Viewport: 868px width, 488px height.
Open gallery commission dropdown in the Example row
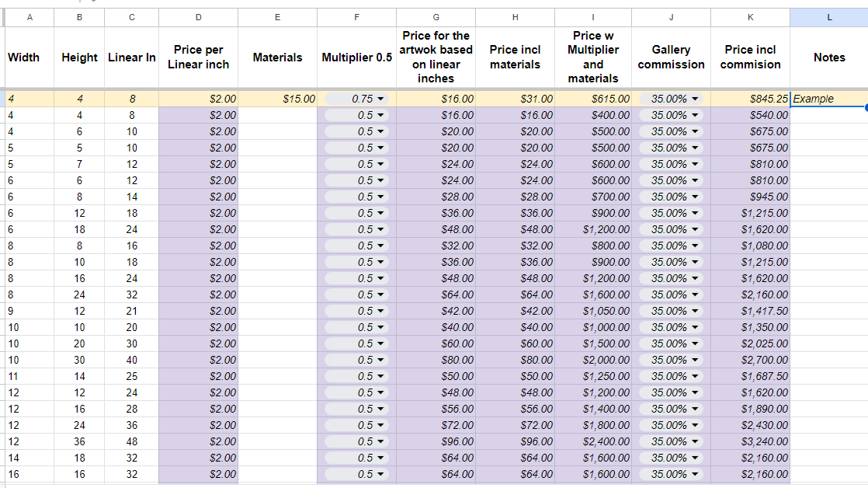coord(671,99)
